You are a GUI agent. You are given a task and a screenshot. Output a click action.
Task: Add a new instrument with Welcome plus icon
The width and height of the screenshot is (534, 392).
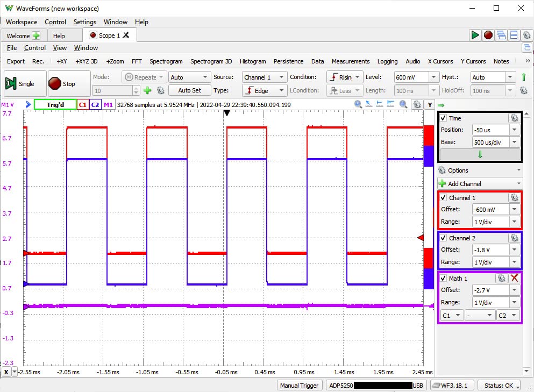(36, 36)
